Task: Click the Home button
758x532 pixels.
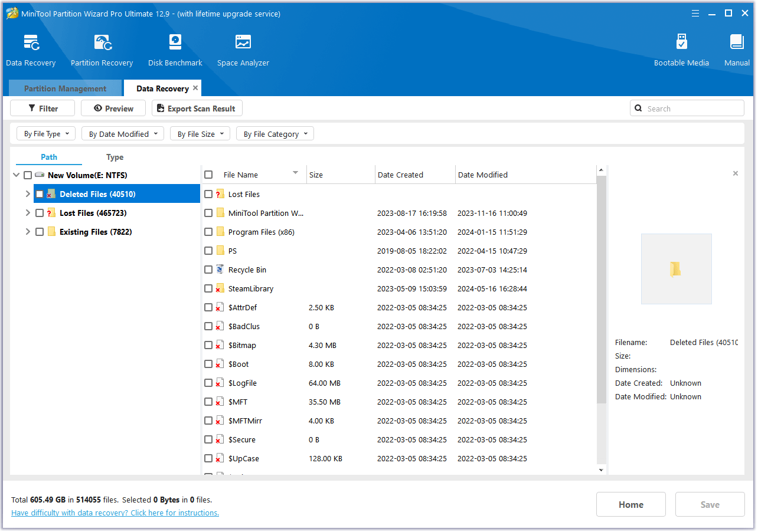Action: [631, 505]
